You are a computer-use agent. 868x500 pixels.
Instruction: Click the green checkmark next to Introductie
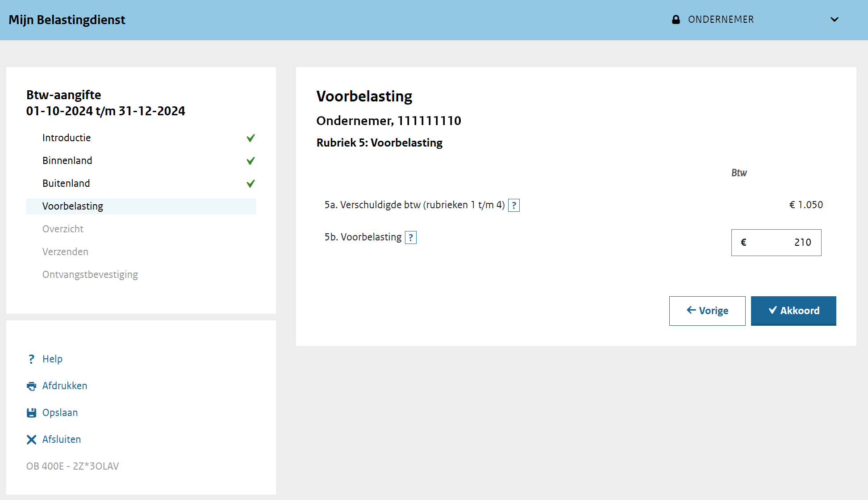pyautogui.click(x=250, y=138)
